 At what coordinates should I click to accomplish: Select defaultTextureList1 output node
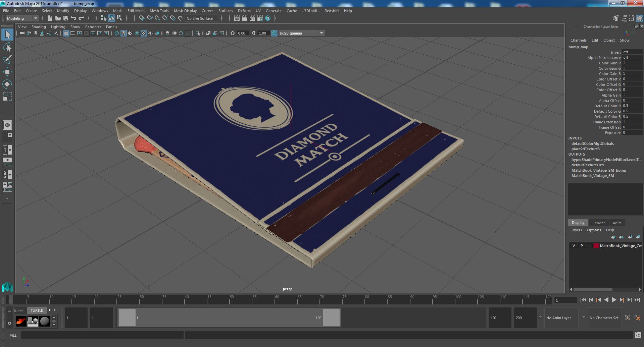[x=588, y=165]
